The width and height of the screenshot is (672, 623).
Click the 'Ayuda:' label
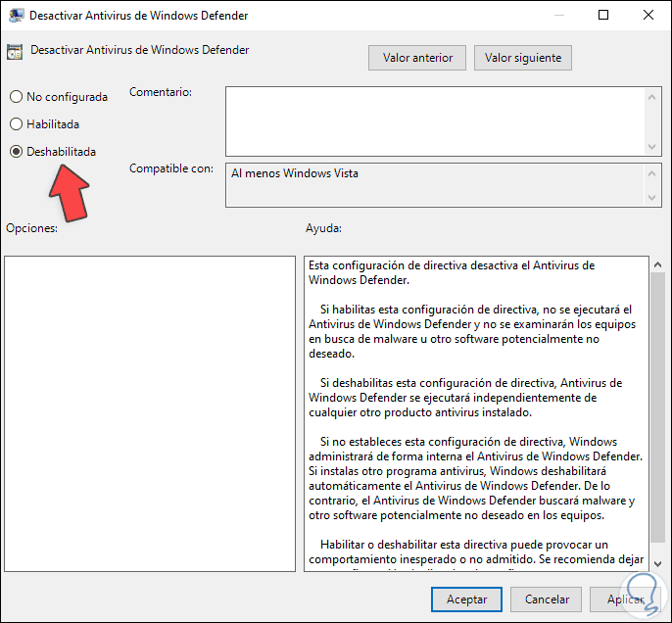coord(323,228)
